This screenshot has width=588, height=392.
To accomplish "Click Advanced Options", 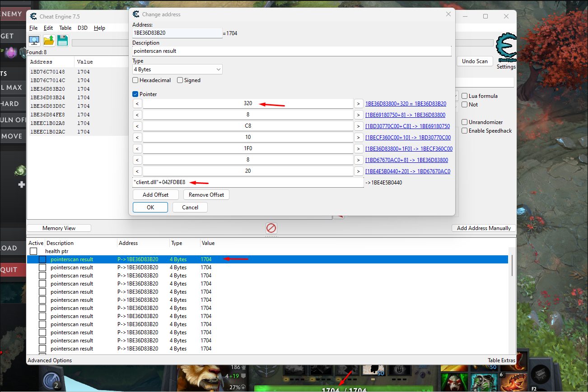I will coord(50,360).
